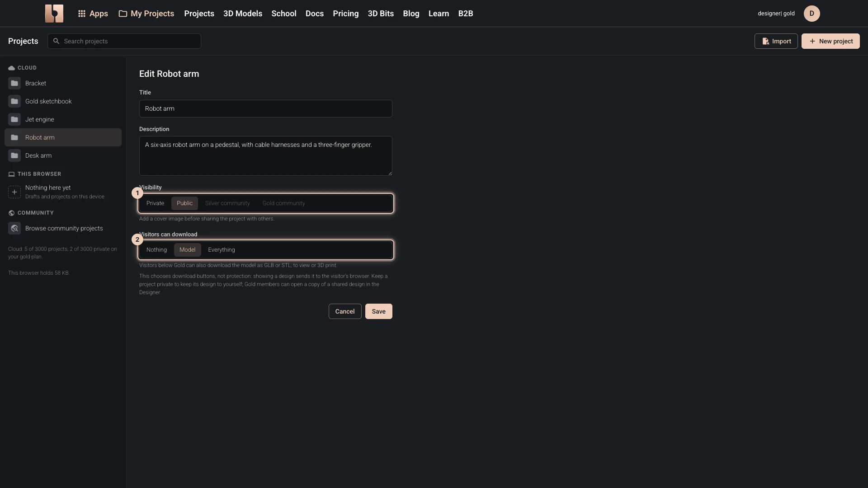The height and width of the screenshot is (488, 868).
Task: Click the Description textarea resize handle
Action: (x=390, y=173)
